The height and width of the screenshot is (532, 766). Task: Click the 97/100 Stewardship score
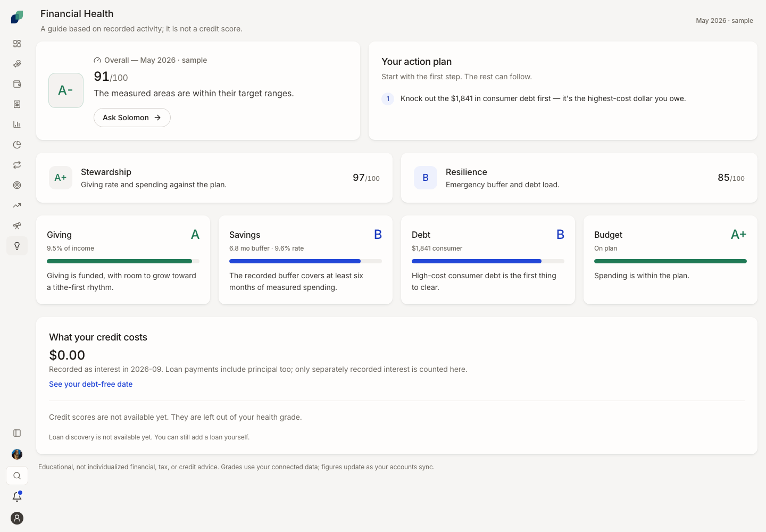366,178
